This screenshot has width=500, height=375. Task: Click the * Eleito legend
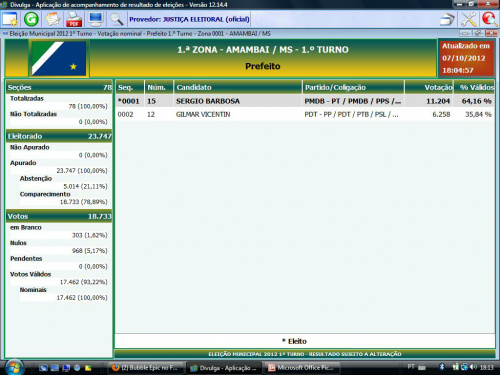pos(294,341)
